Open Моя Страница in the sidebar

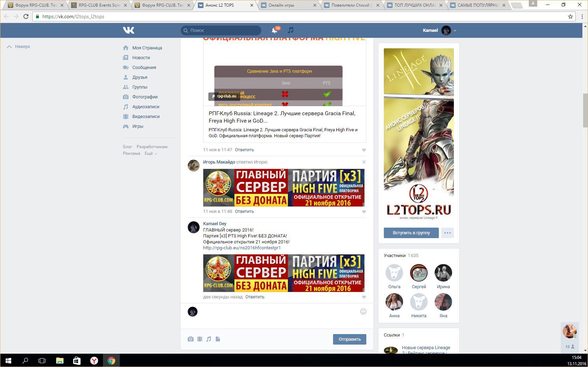[x=147, y=48]
